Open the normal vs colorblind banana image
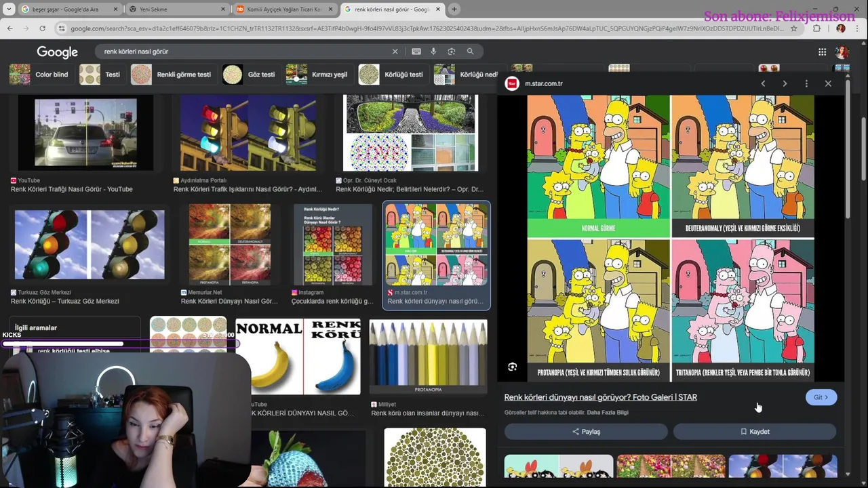 [x=298, y=357]
